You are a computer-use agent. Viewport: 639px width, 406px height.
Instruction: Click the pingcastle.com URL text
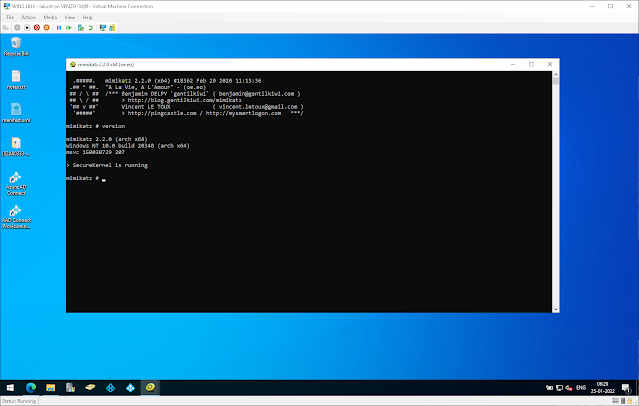coord(162,113)
